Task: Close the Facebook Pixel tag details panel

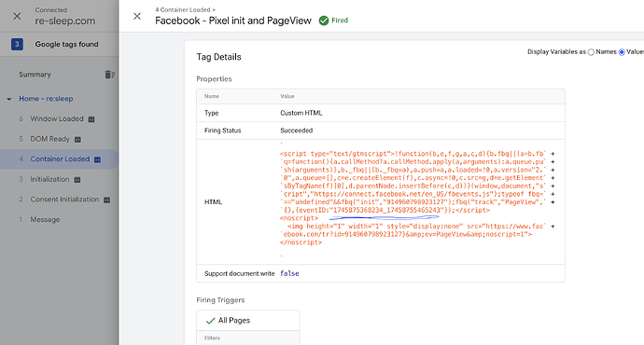Action: click(137, 16)
